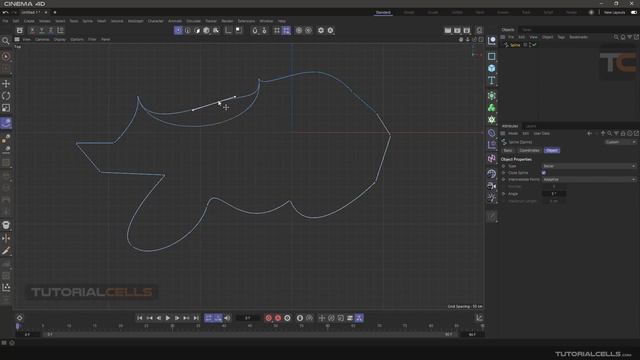Open the search magnifier in the top-left
The image size is (640, 360).
click(5, 40)
